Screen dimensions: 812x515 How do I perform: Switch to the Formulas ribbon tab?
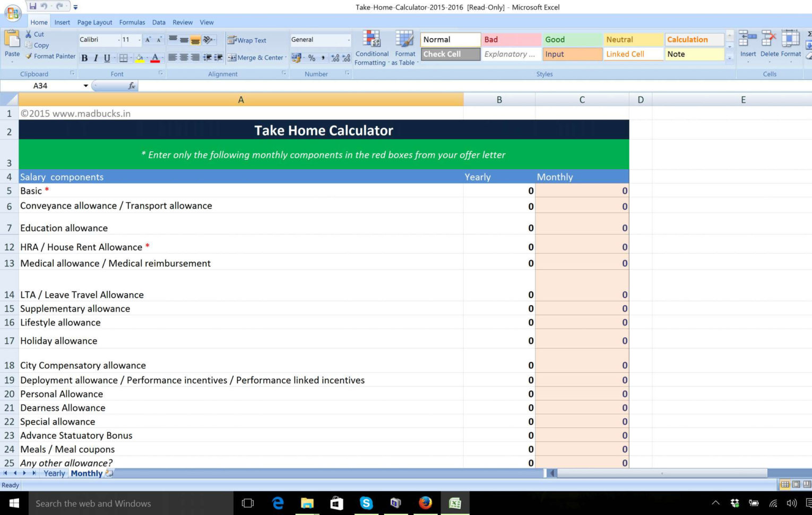click(132, 22)
